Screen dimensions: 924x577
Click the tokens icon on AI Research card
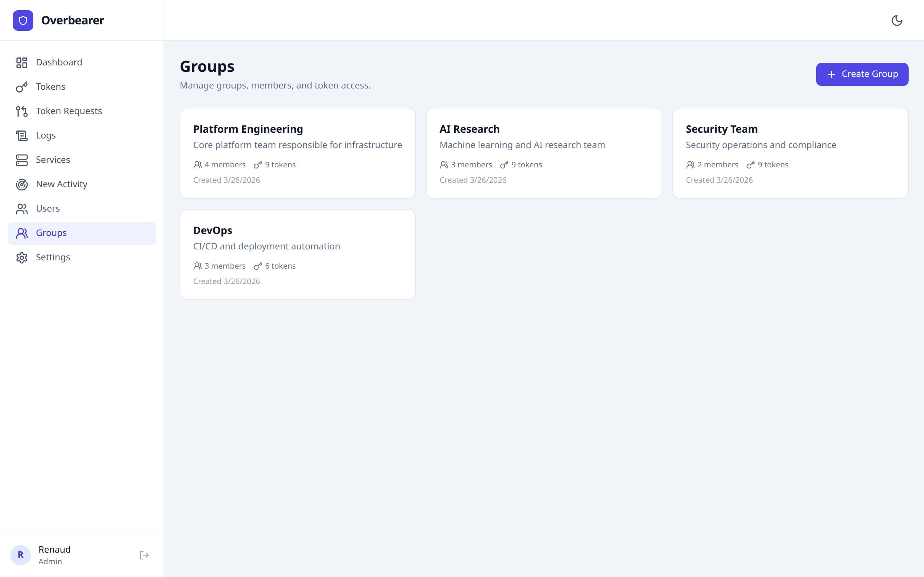click(x=505, y=164)
